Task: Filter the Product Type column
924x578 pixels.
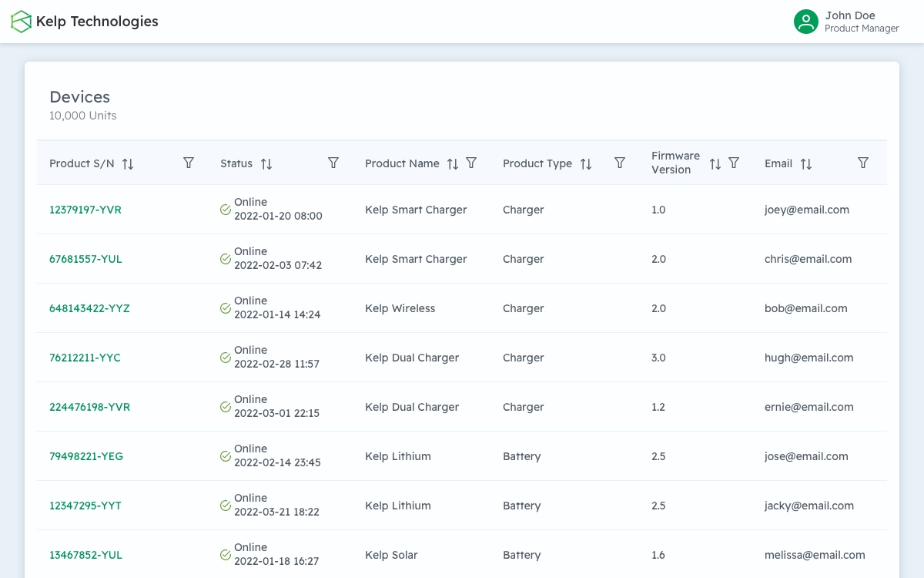Action: [620, 163]
